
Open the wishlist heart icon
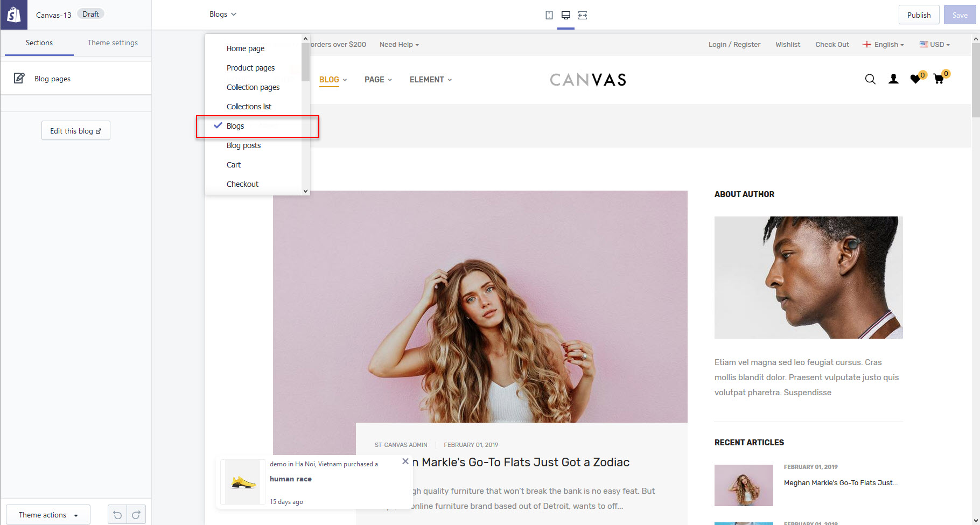[916, 79]
